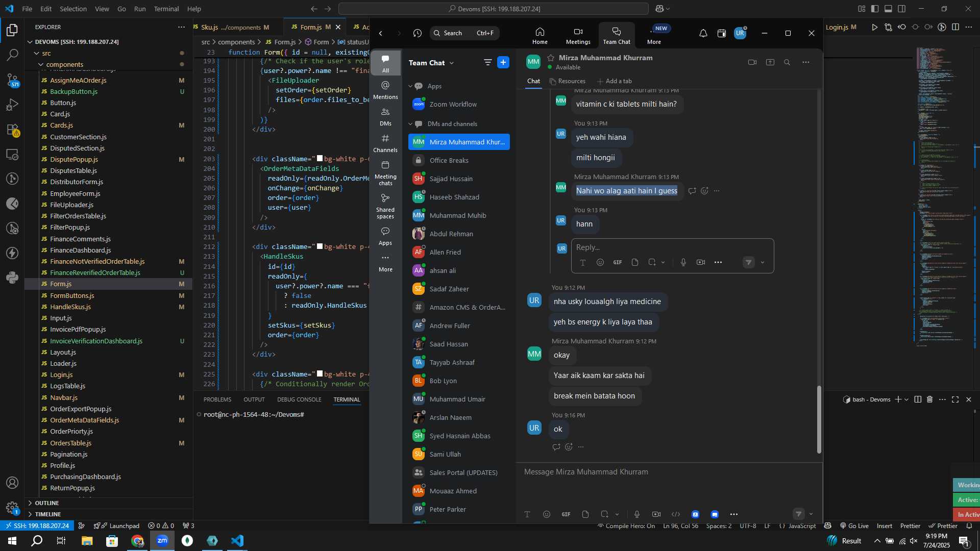Collapse the Apps section in Team Chat
This screenshot has height=551, width=980.
tap(410, 86)
